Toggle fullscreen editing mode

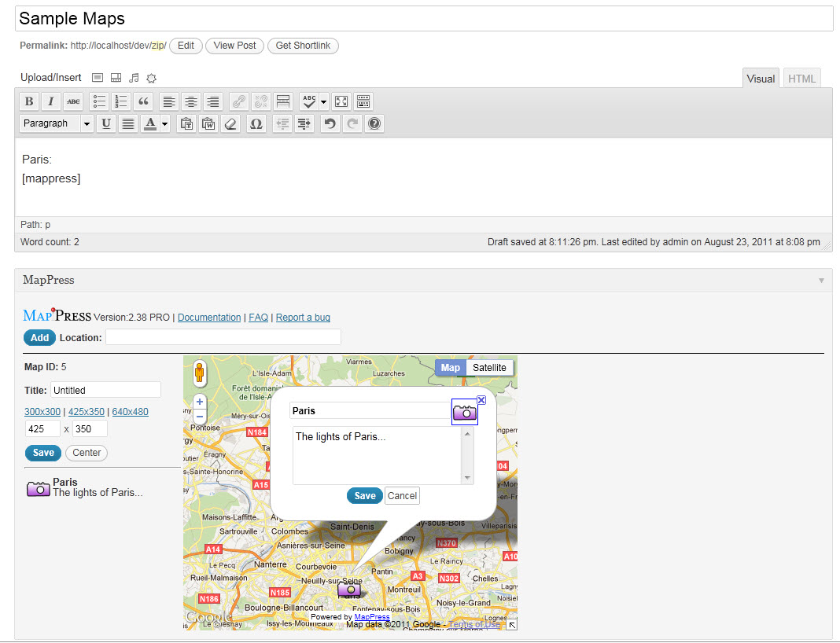coord(341,101)
